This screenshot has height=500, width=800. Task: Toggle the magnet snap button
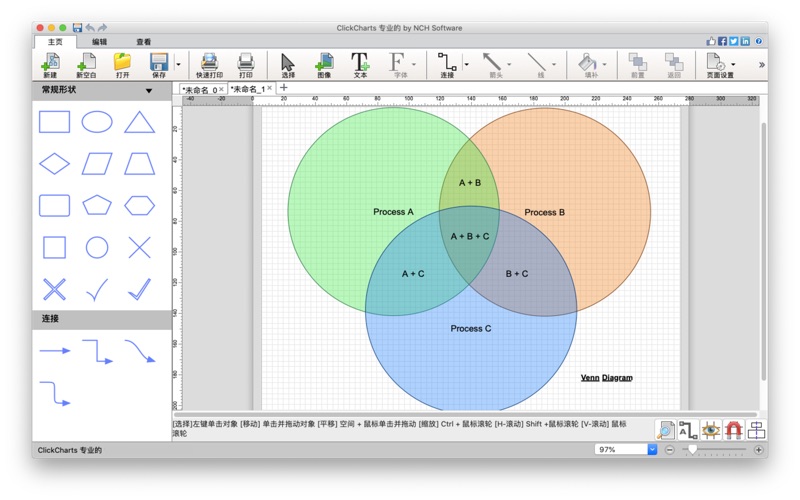733,430
